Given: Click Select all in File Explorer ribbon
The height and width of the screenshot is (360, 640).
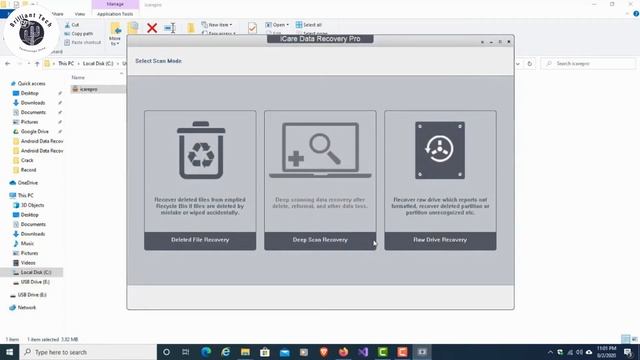Looking at the screenshot, I should [x=309, y=25].
